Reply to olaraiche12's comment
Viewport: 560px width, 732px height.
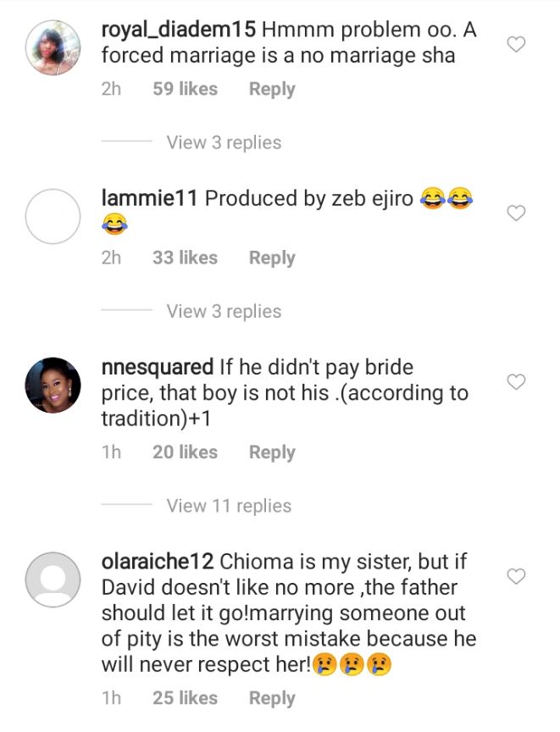272,698
